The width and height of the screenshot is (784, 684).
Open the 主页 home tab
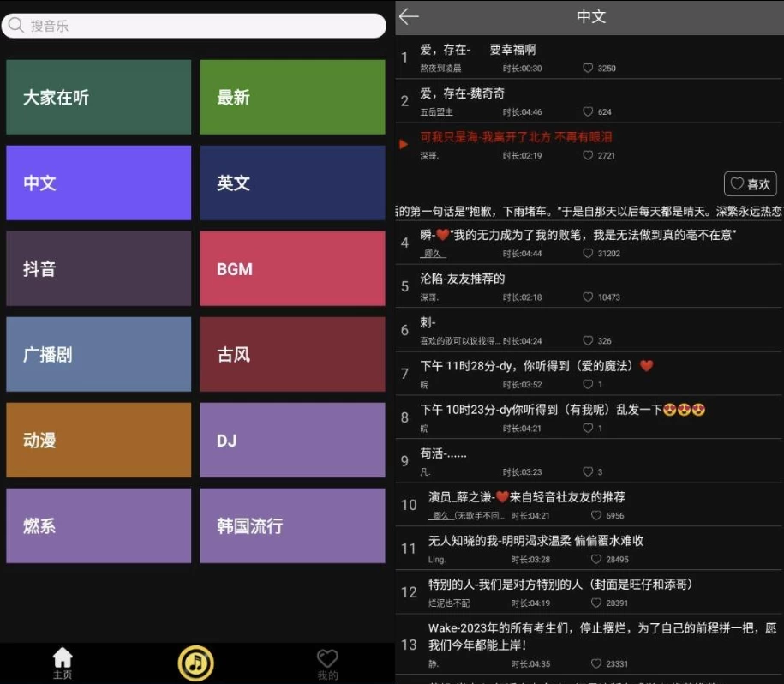click(63, 663)
